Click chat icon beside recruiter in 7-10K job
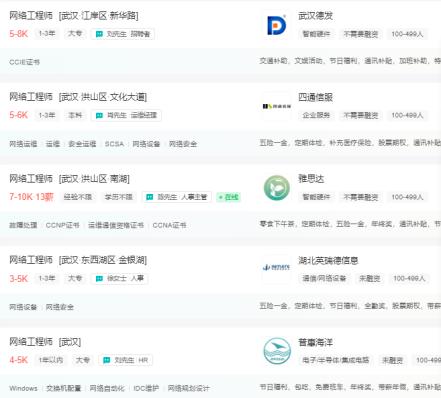 (150, 197)
